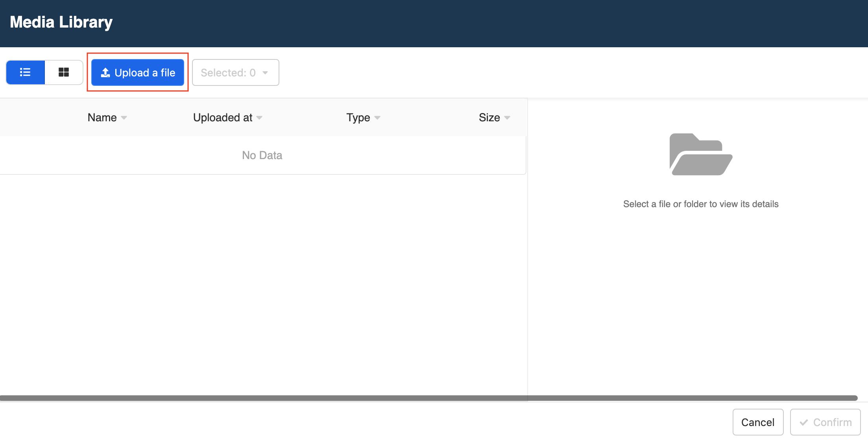Switch to grid view layout
This screenshot has width=868, height=441.
click(x=63, y=72)
